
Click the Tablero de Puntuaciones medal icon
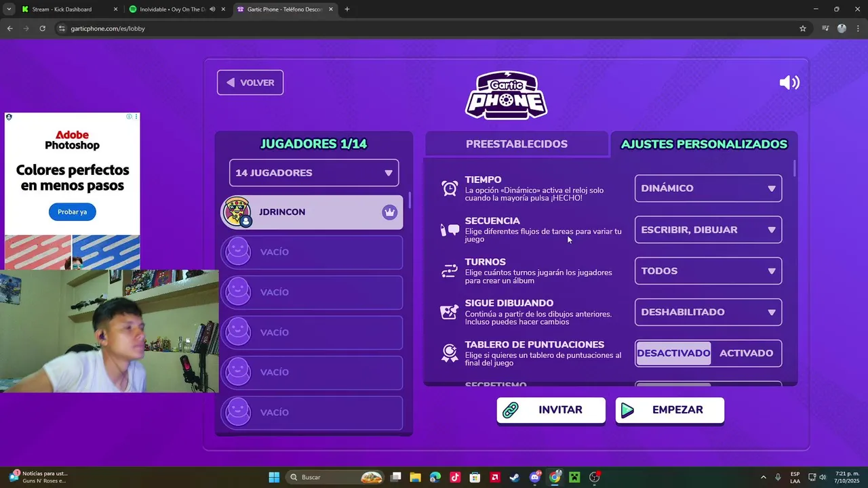450,353
